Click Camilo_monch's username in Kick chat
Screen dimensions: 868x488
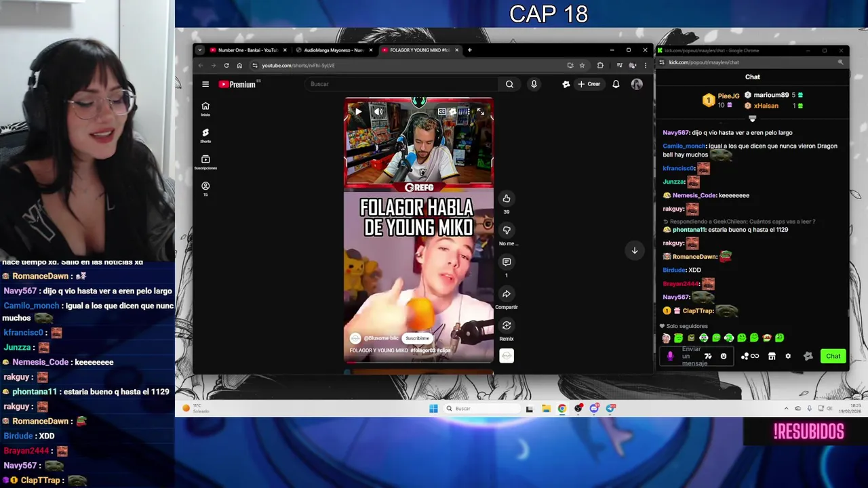coord(684,146)
